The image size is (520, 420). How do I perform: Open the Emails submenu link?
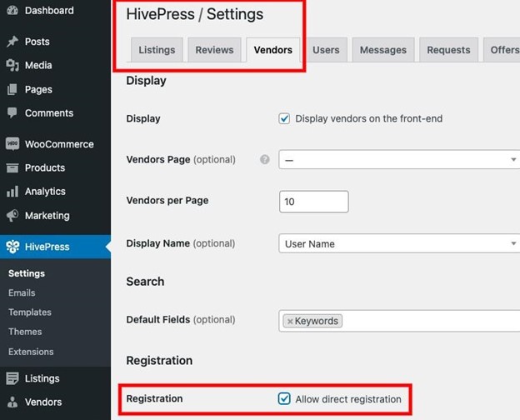pyautogui.click(x=22, y=293)
